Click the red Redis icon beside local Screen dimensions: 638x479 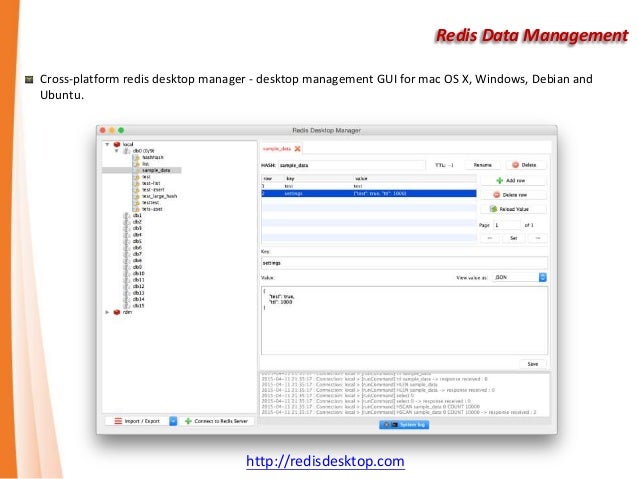pos(117,144)
